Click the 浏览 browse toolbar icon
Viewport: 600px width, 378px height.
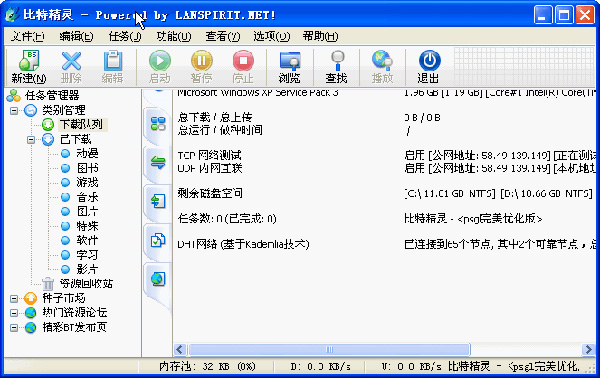(290, 60)
